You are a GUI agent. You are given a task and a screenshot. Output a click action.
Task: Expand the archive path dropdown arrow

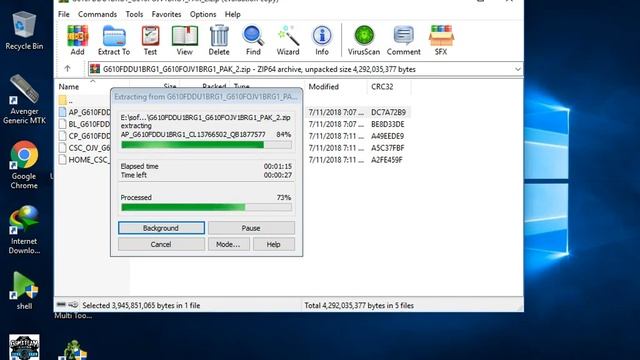click(x=518, y=69)
